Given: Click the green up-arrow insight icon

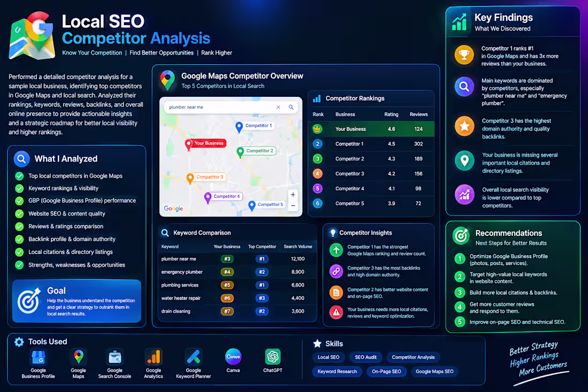Looking at the screenshot, I should click(x=336, y=250).
